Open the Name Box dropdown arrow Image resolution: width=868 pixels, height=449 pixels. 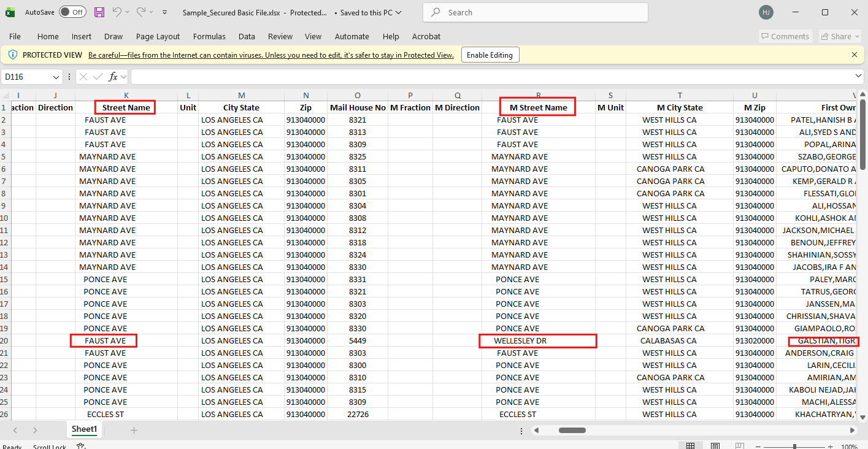pos(56,77)
